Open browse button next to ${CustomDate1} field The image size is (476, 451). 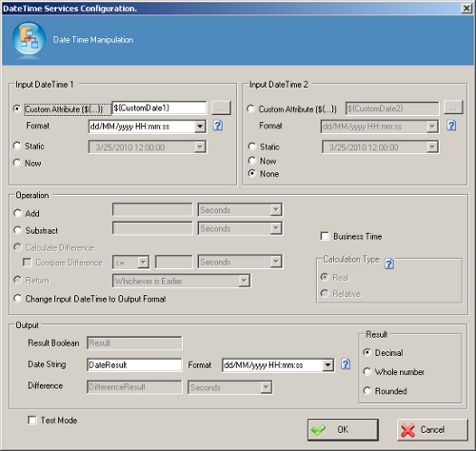(x=221, y=108)
